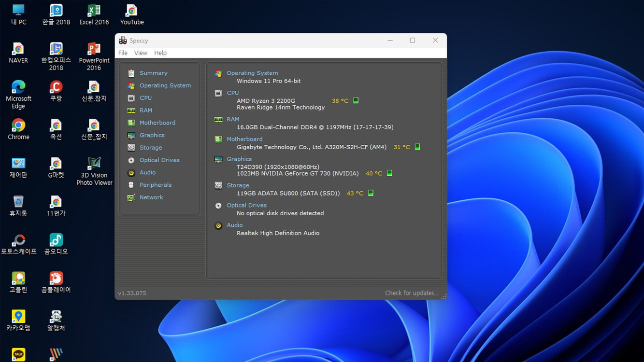Click the Graphics monitor icon in sidebar
Viewport: 644px width, 362px height.
pyautogui.click(x=131, y=136)
